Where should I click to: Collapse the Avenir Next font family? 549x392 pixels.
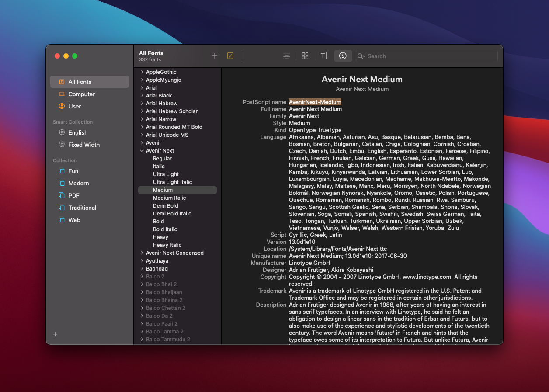tap(142, 151)
